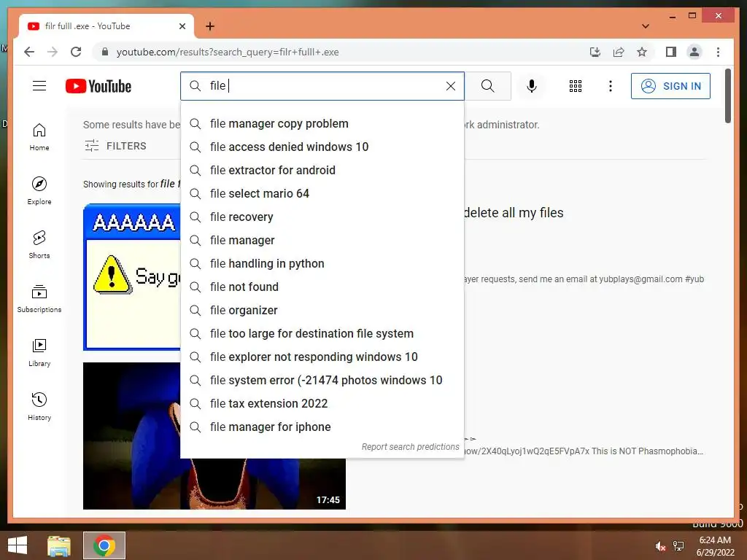
Task: Reload the page
Action: pos(76,52)
